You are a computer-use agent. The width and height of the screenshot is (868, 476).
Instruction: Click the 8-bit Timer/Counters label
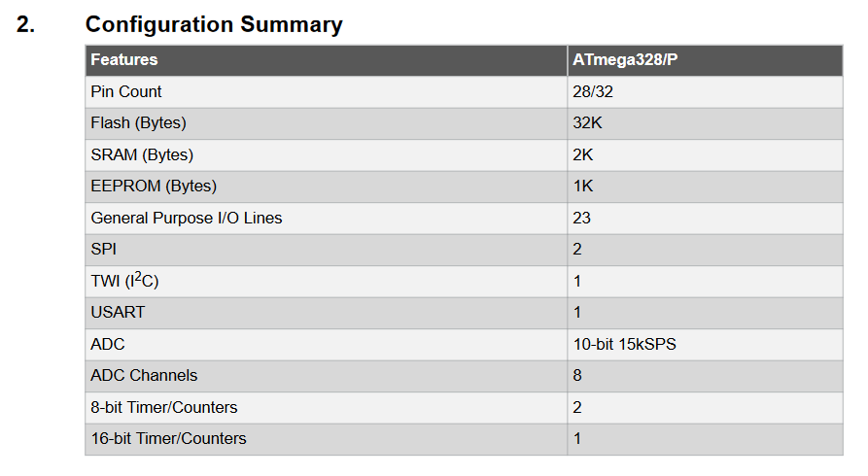pyautogui.click(x=164, y=407)
